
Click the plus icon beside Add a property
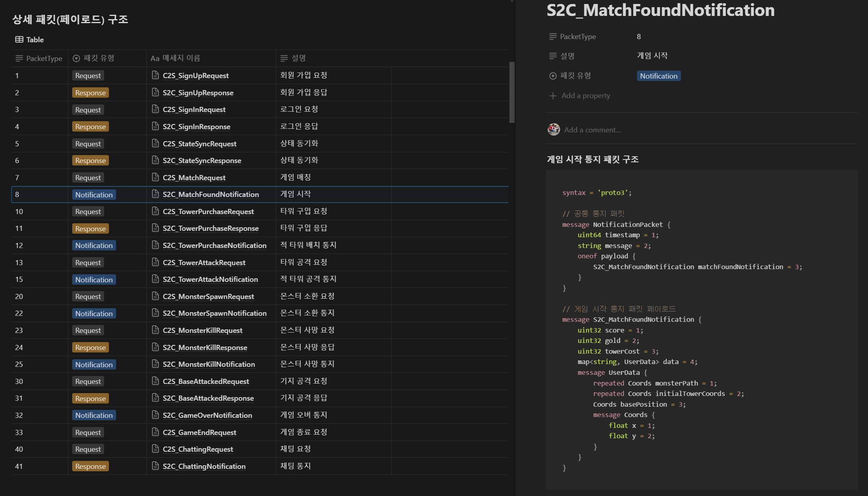click(553, 96)
